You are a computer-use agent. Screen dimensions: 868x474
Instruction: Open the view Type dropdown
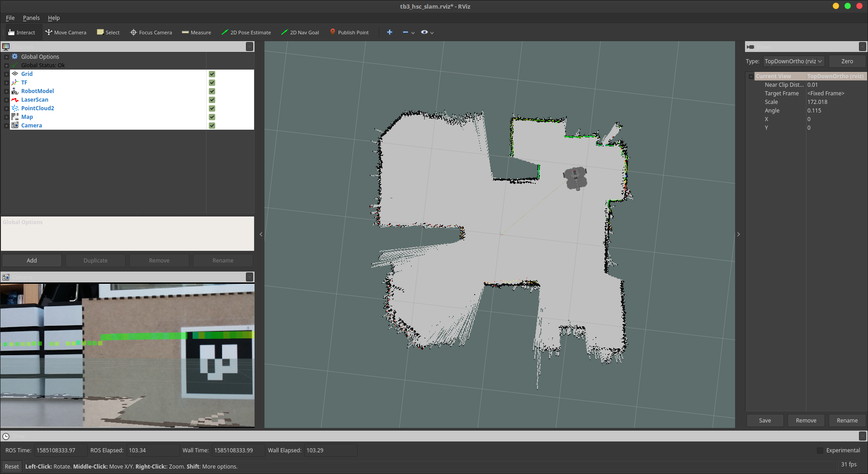[793, 61]
